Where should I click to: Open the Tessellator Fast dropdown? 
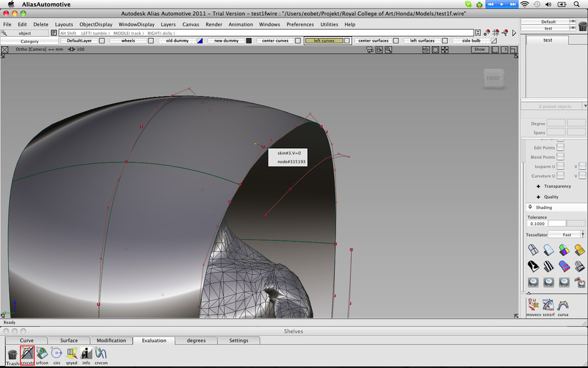(566, 234)
